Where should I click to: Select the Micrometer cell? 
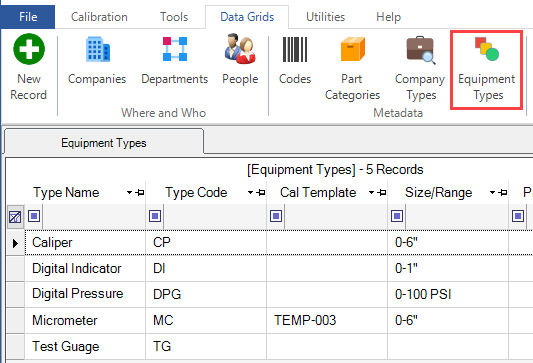click(85, 320)
